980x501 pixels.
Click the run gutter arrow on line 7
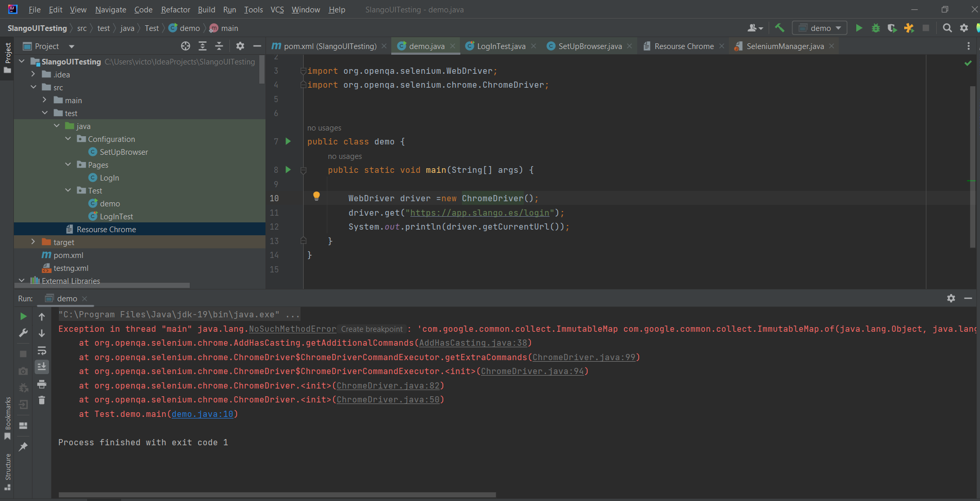pos(288,141)
